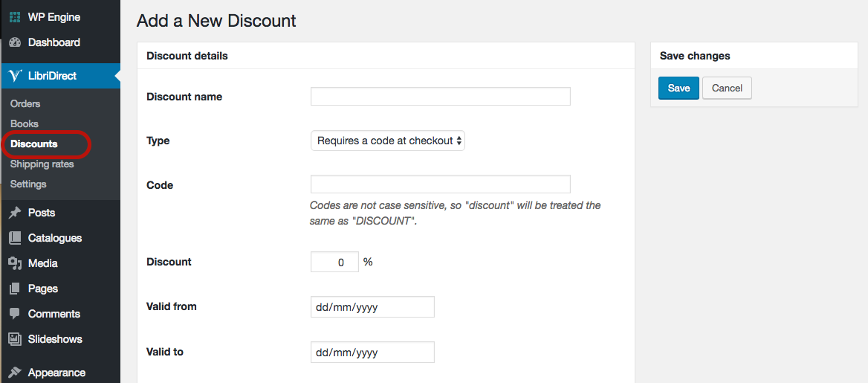The image size is (868, 383).
Task: Click the WP Engine grid icon
Action: point(15,17)
